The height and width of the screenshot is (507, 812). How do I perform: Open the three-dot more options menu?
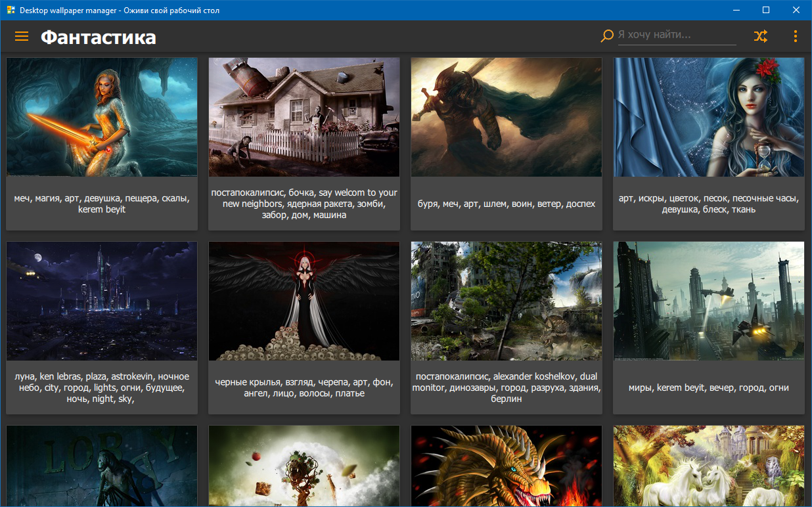(x=795, y=37)
